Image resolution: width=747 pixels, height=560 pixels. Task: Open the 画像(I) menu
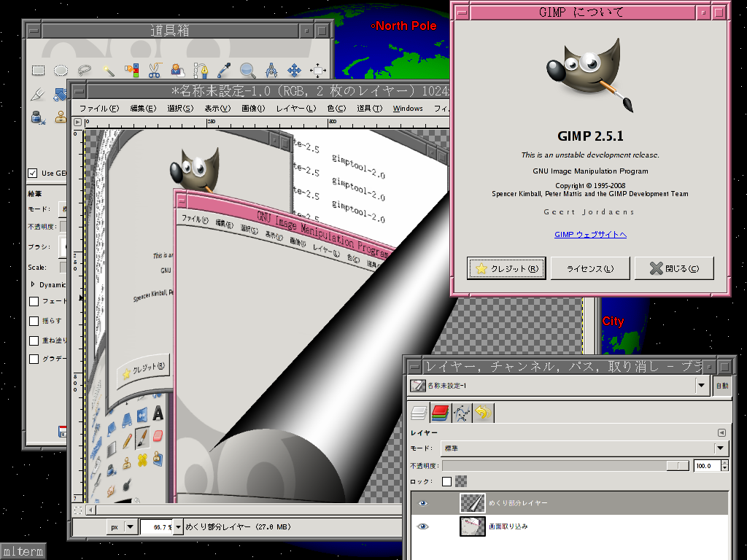[253, 109]
